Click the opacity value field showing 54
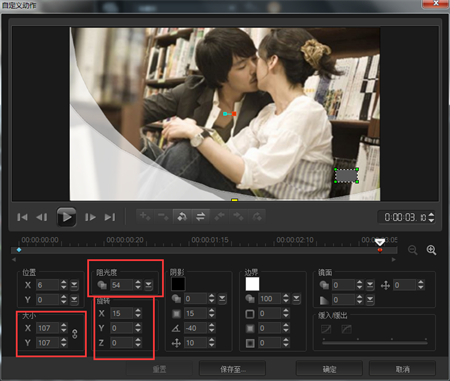This screenshot has width=450, height=381. tap(122, 285)
